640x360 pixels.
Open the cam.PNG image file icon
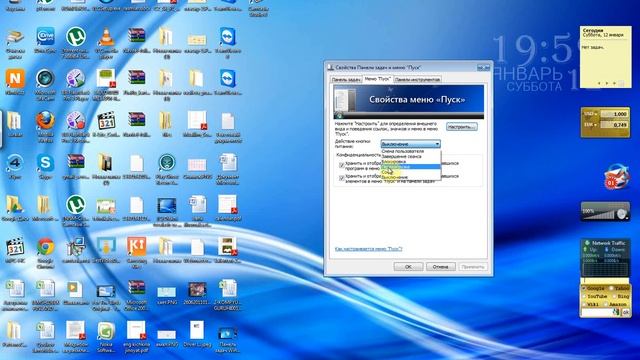pyautogui.click(x=167, y=292)
